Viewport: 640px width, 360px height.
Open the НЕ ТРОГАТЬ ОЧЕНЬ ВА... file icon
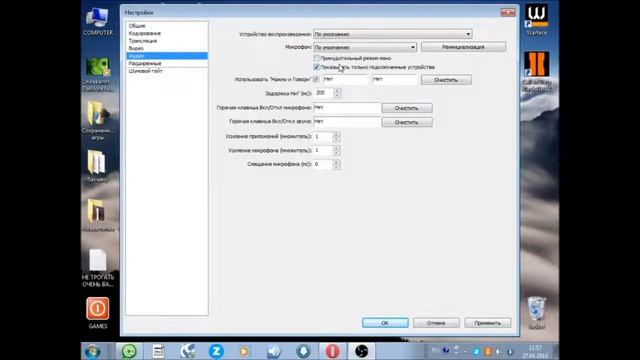tap(98, 268)
